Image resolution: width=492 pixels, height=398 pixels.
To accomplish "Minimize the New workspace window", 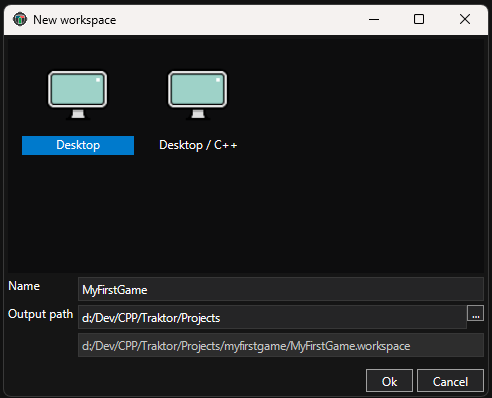I will (x=374, y=19).
